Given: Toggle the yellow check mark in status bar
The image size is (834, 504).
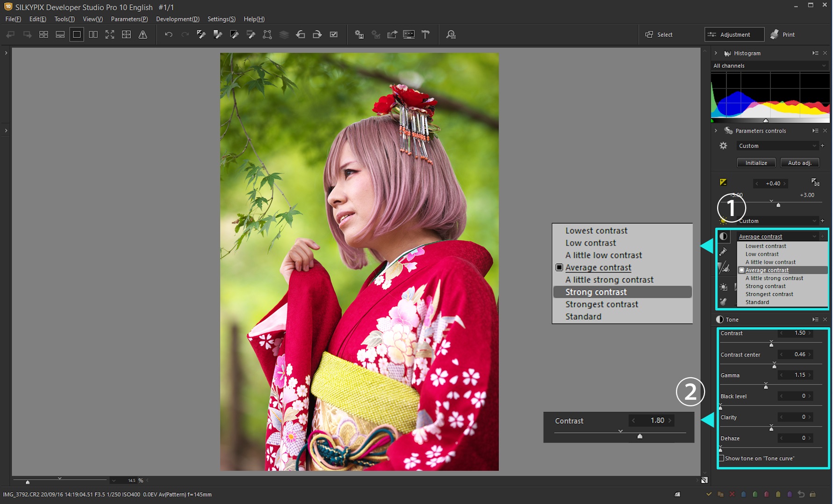Looking at the screenshot, I should (x=709, y=494).
